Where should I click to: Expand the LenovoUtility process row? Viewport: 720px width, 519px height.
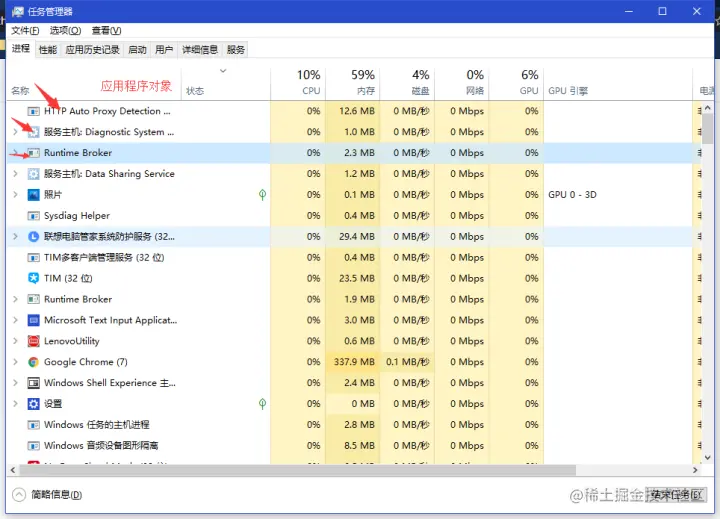click(15, 341)
